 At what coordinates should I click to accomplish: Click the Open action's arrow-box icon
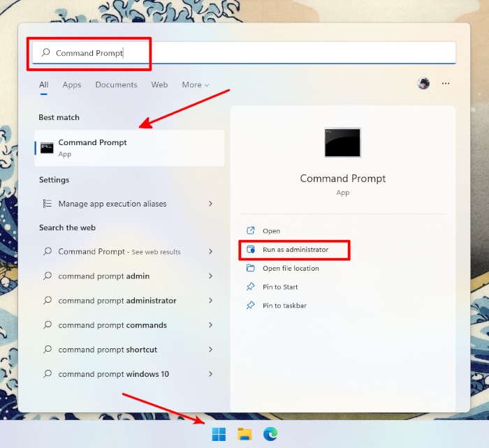pos(250,230)
